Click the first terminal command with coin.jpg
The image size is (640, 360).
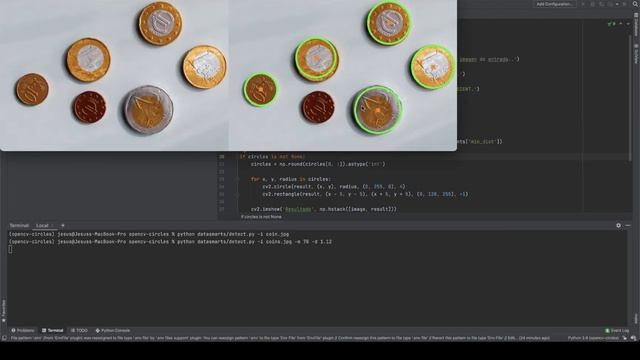pos(149,234)
